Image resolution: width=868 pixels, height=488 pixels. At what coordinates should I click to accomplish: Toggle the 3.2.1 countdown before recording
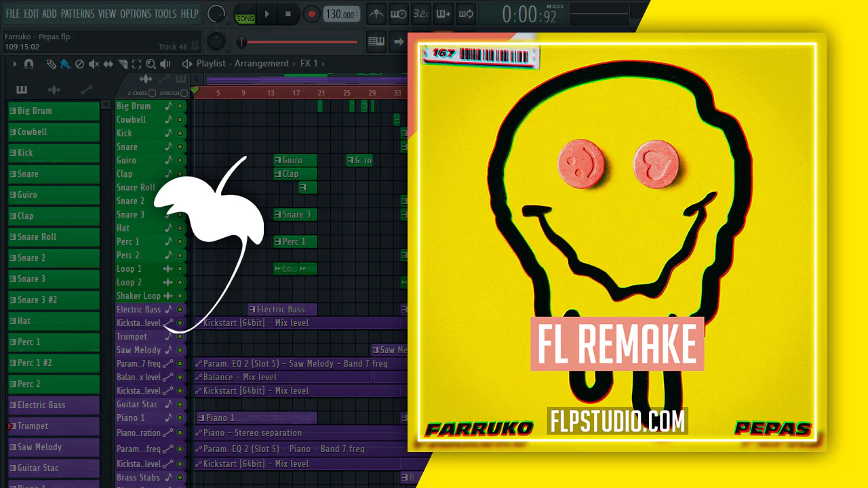pyautogui.click(x=421, y=14)
